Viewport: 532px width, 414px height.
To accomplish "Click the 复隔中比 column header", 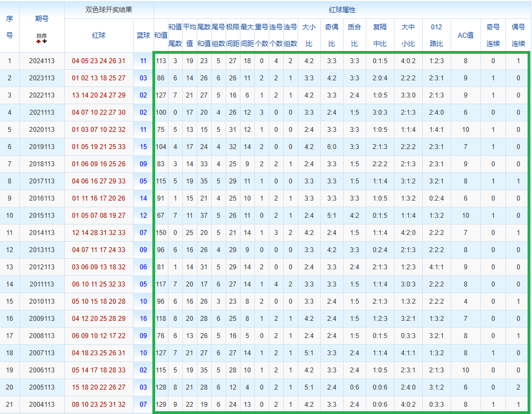I will pos(380,35).
